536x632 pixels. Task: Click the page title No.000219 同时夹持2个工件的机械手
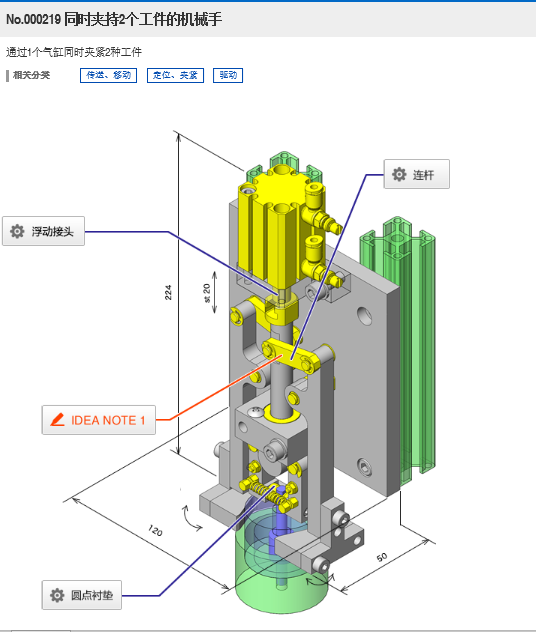(x=114, y=19)
